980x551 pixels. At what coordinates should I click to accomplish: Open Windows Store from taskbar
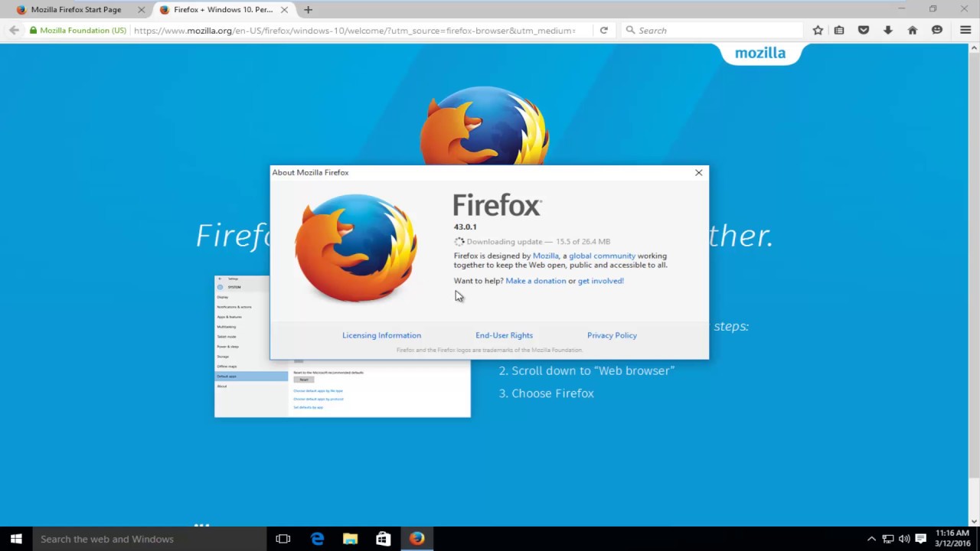[383, 539]
